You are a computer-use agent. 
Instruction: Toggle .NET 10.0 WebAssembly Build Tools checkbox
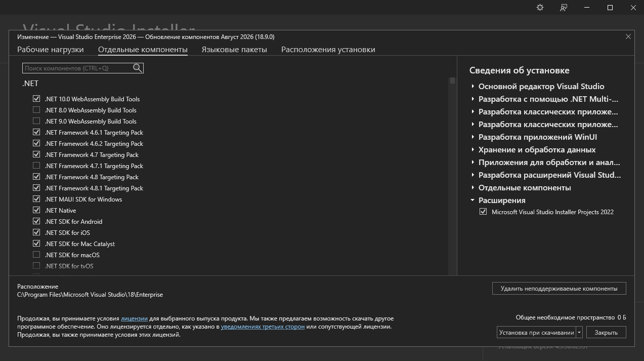(36, 99)
